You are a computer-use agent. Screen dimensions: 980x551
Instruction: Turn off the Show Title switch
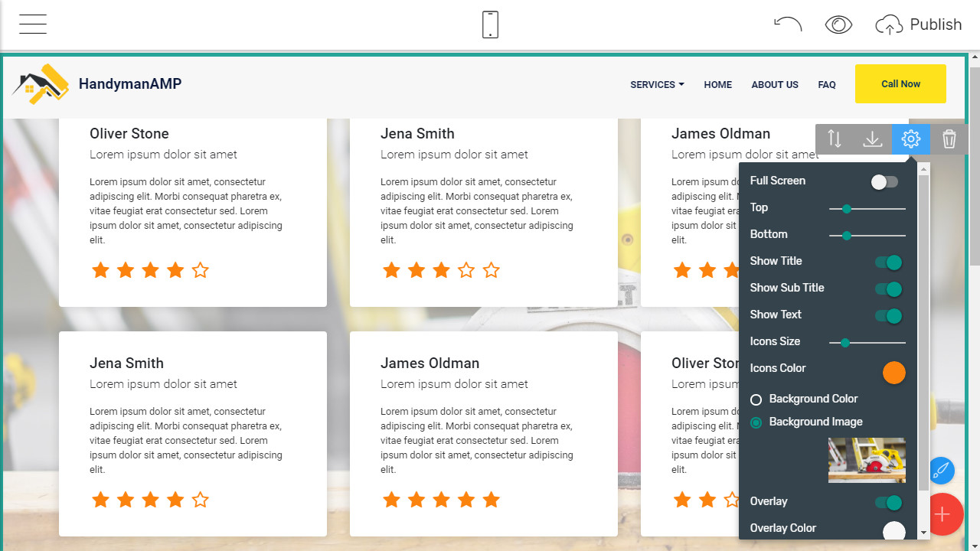pyautogui.click(x=888, y=262)
